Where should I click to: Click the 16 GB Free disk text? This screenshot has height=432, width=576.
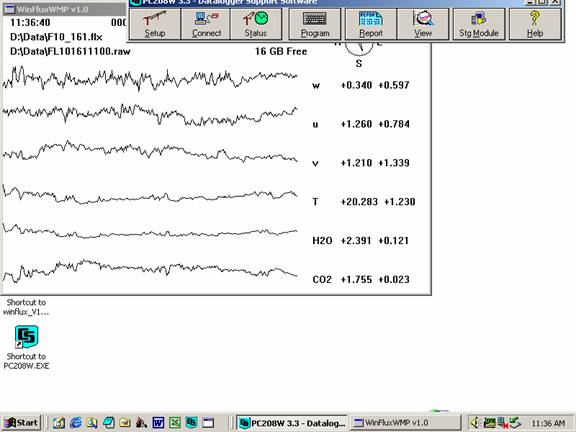point(281,51)
